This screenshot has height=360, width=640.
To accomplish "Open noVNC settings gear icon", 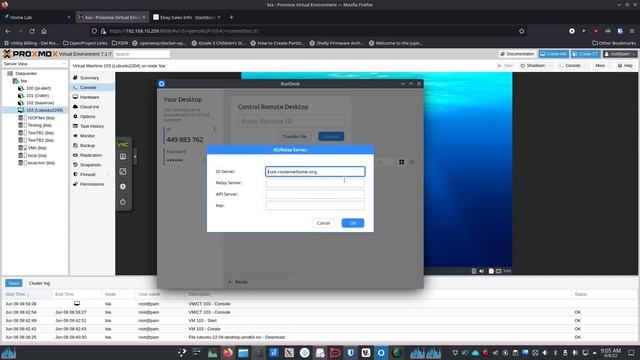I will tap(123, 187).
